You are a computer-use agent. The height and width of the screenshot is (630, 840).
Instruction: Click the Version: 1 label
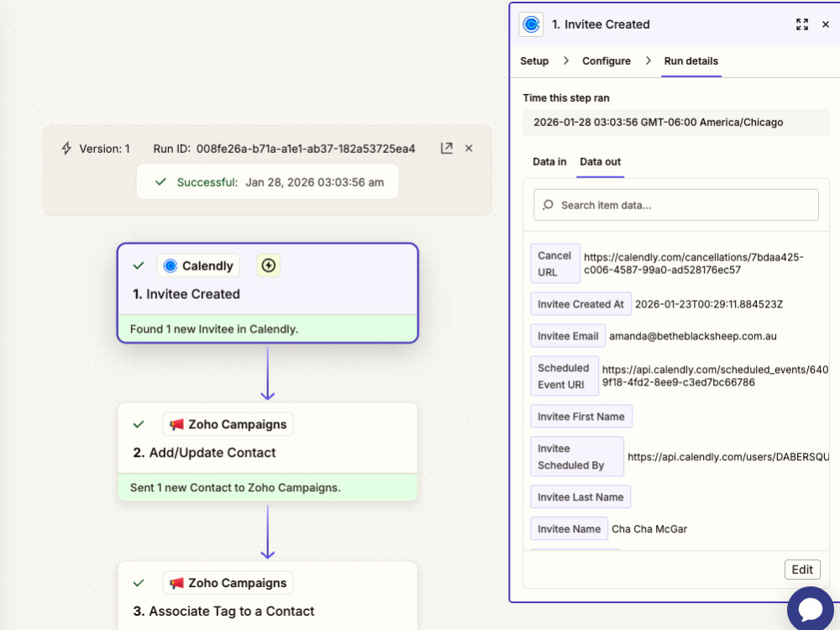(x=104, y=149)
